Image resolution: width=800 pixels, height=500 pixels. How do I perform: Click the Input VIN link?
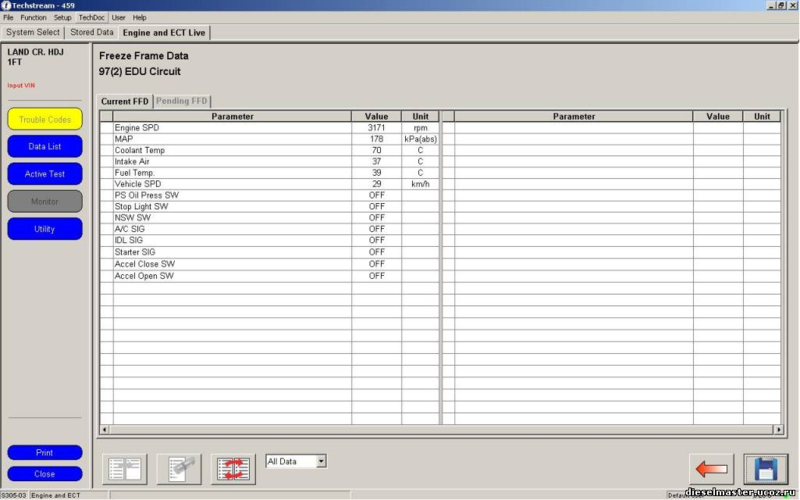(x=22, y=85)
